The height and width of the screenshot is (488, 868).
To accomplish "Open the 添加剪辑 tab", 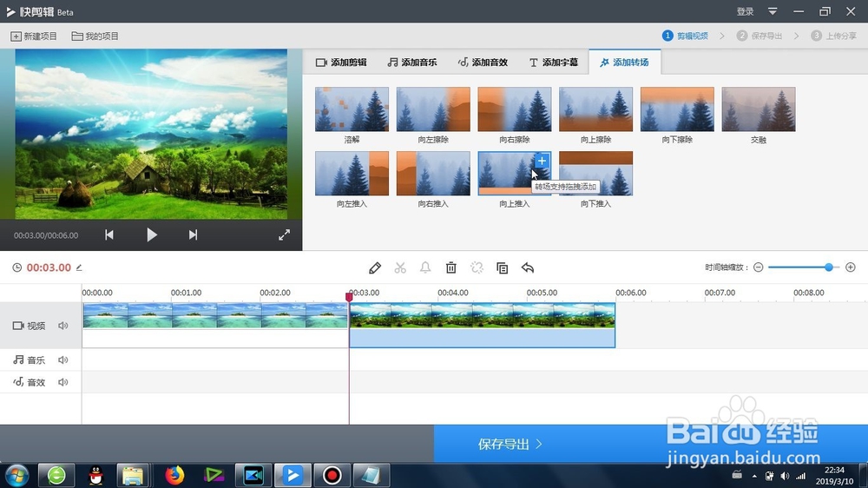I will [x=341, y=62].
